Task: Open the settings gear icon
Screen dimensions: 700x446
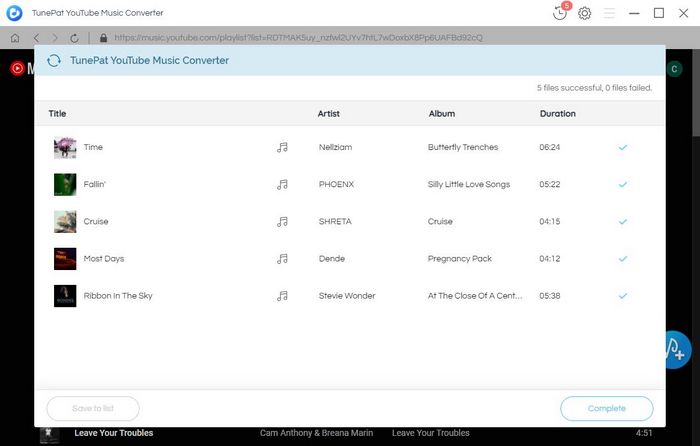Action: coord(584,13)
